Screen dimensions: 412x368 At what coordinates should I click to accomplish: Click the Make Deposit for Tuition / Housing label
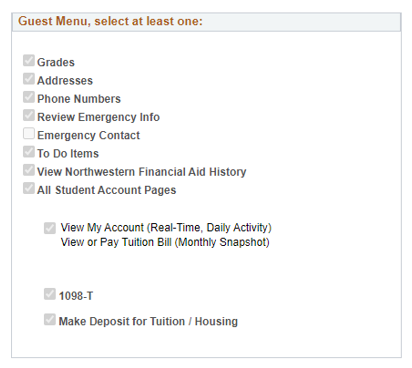click(148, 321)
